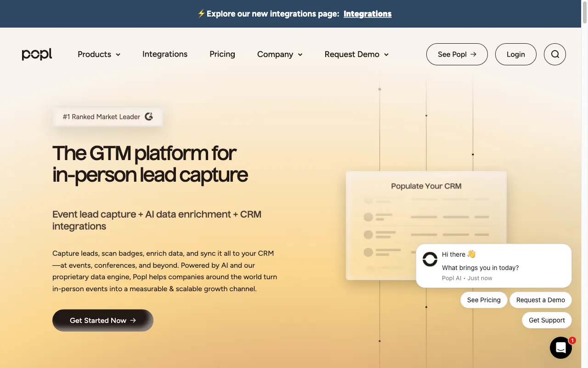Open the chat launcher bubble icon
Viewport: 588px width, 368px height.
tap(561, 348)
